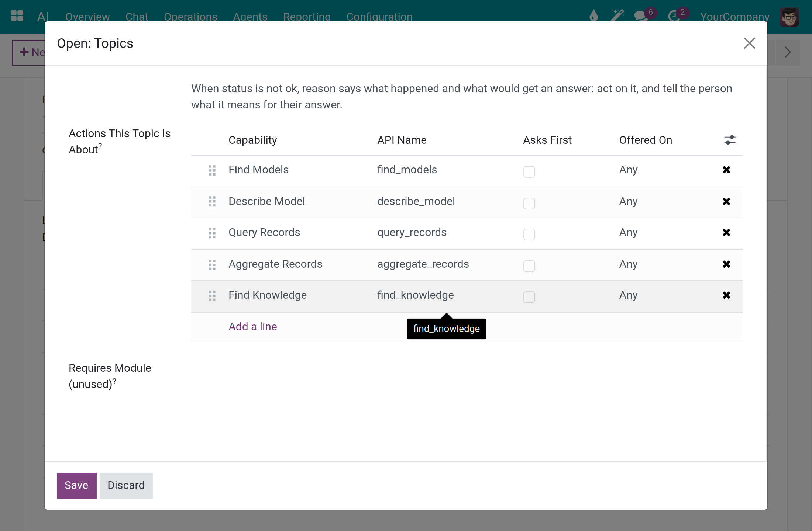Open Offered On value for Query Records
Image resolution: width=812 pixels, height=531 pixels.
pyautogui.click(x=628, y=233)
